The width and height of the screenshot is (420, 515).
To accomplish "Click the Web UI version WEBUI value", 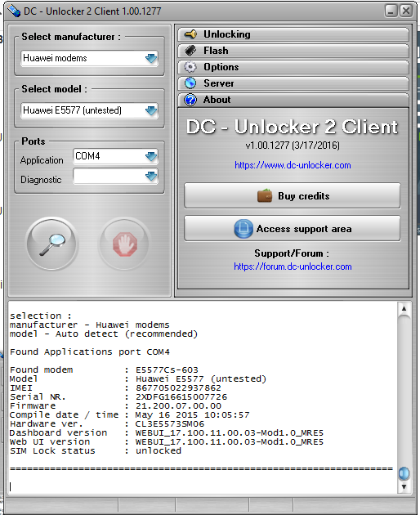I will [x=230, y=441].
